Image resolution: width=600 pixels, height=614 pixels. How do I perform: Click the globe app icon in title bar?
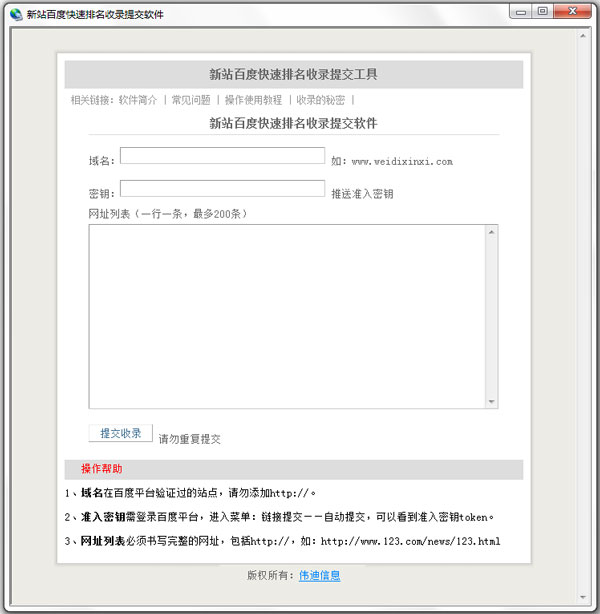16,14
